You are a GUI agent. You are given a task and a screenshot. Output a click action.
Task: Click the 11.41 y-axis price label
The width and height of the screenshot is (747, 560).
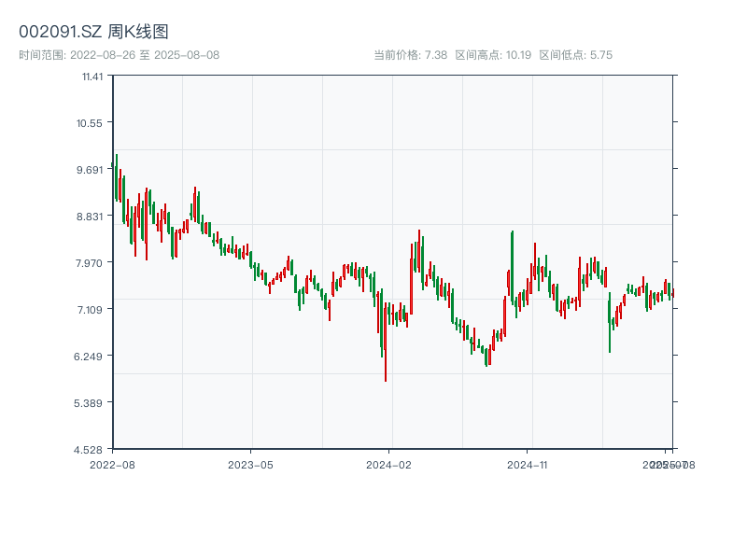click(92, 76)
